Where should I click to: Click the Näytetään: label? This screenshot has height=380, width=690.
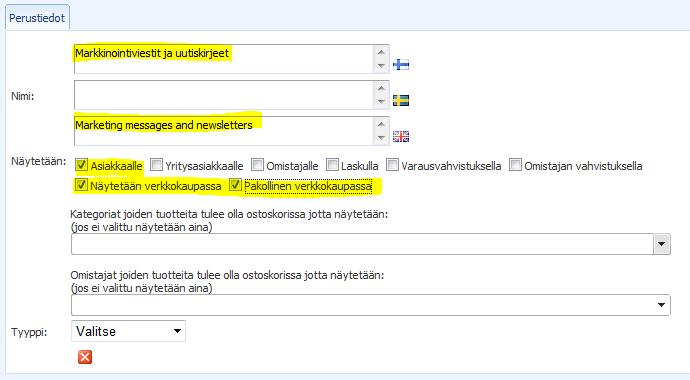click(x=39, y=161)
